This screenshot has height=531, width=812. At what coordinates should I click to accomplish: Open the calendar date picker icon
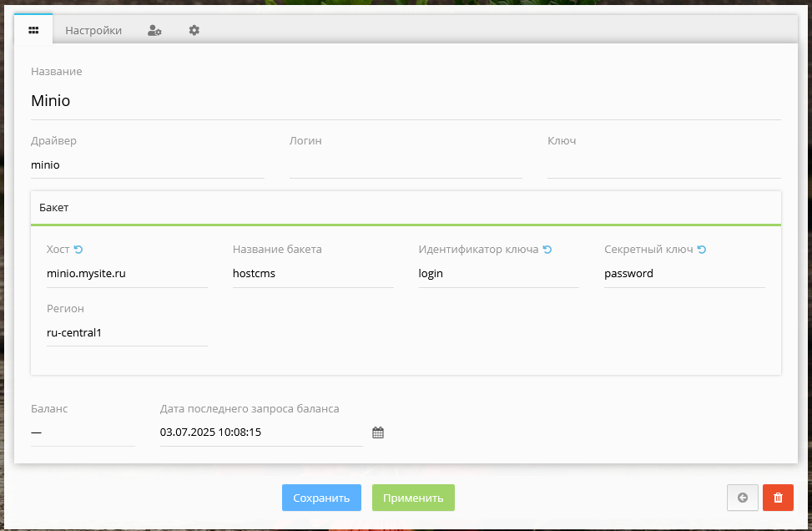pos(378,432)
